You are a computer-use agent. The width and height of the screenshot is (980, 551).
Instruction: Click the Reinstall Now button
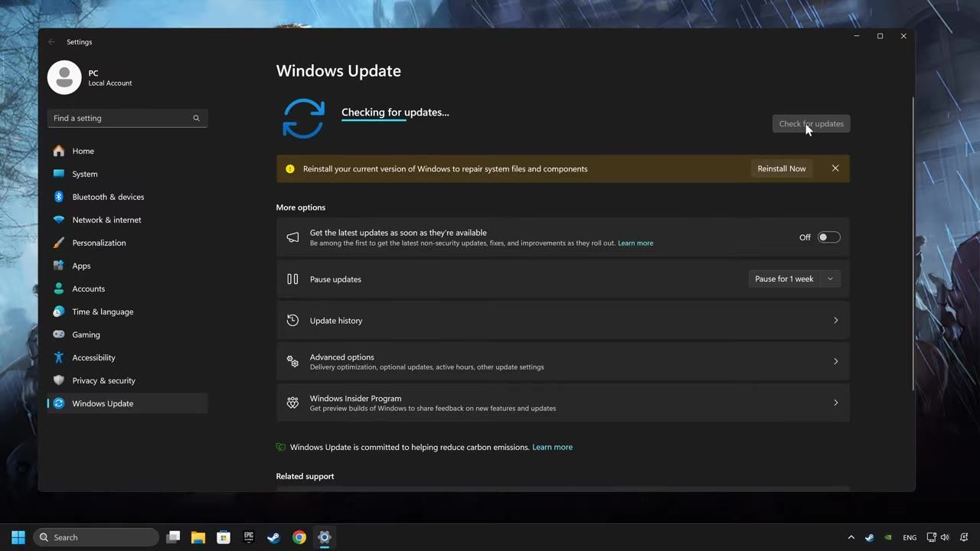click(x=782, y=168)
